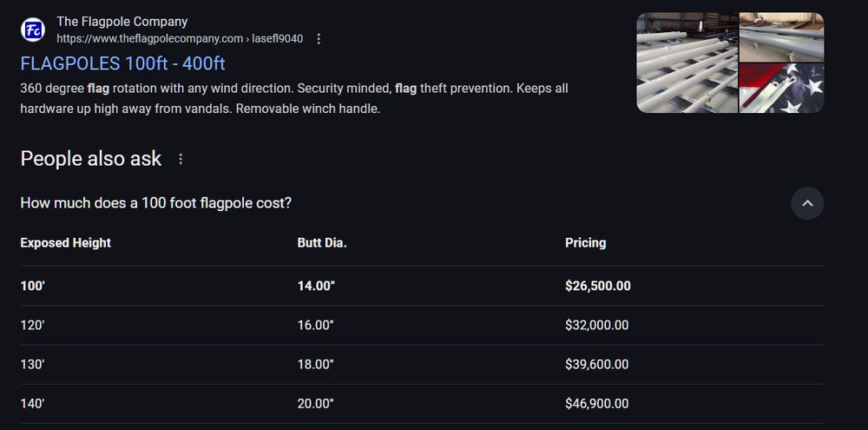Select the $46,900.00 price cell
The width and height of the screenshot is (868, 430).
597,404
